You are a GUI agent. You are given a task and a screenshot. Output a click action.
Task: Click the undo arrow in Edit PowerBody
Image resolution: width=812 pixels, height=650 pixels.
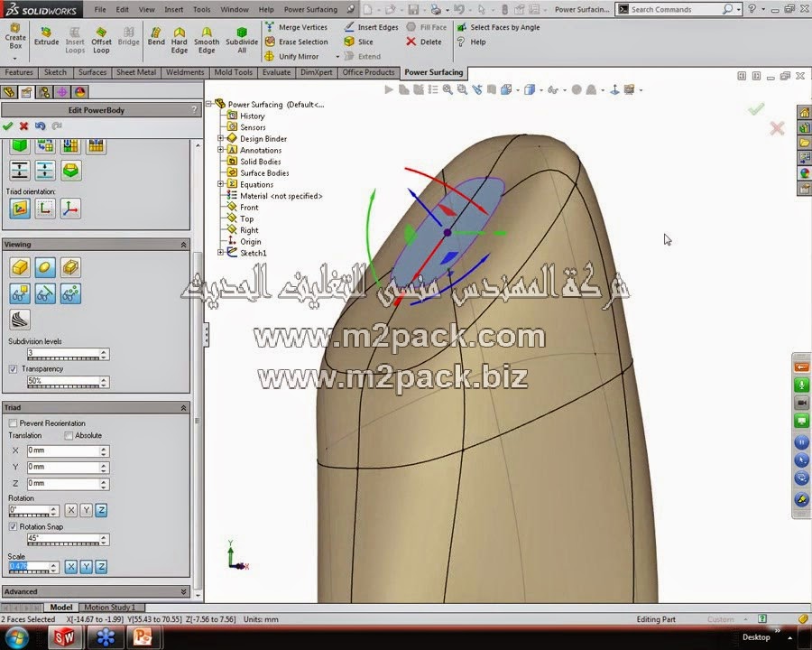40,125
